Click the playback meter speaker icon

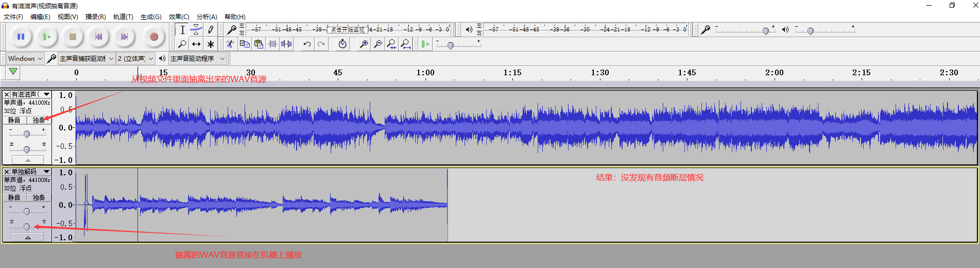tap(469, 29)
